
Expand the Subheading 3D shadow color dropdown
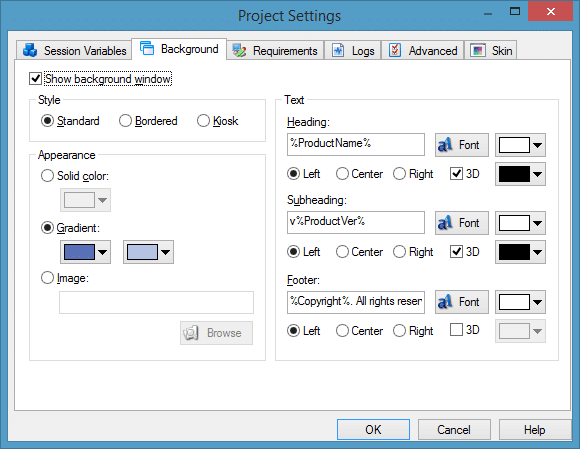click(520, 252)
